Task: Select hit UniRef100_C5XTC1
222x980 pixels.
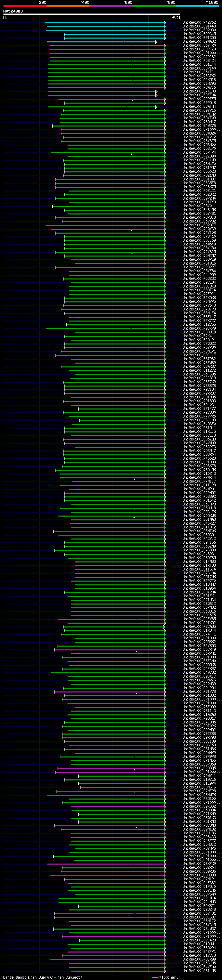Action: pyautogui.click(x=199, y=72)
